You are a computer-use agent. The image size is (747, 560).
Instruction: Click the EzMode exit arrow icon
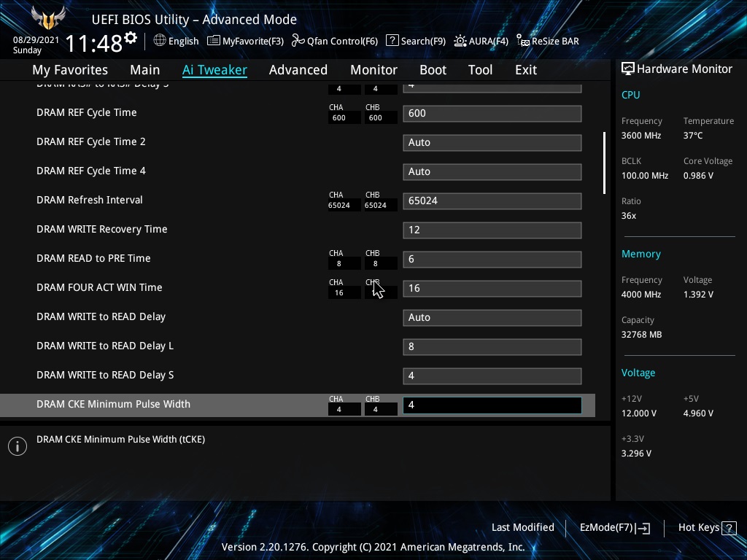pos(643,528)
